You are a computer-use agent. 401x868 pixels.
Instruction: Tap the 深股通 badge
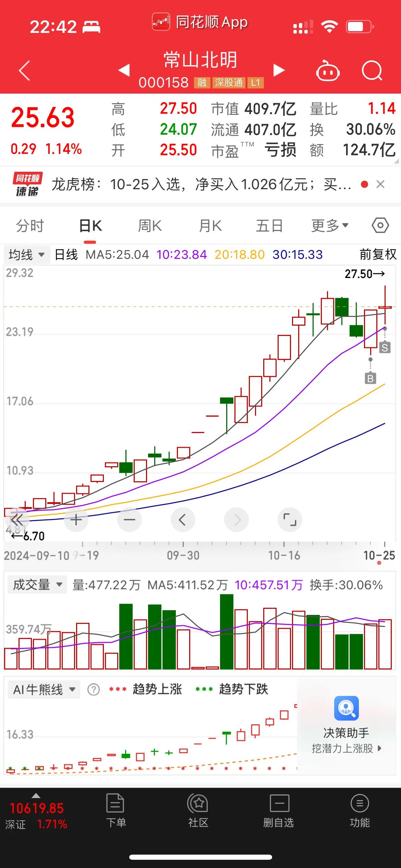pos(229,83)
